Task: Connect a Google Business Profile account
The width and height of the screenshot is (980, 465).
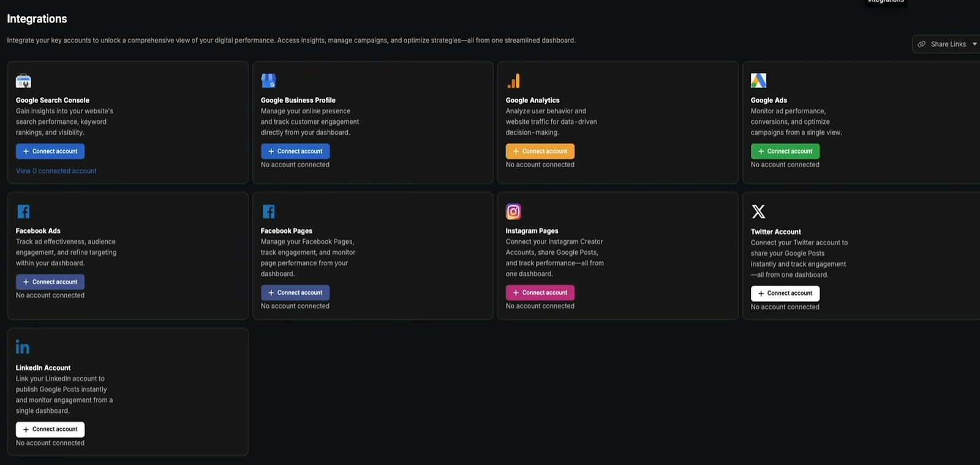Action: 295,151
